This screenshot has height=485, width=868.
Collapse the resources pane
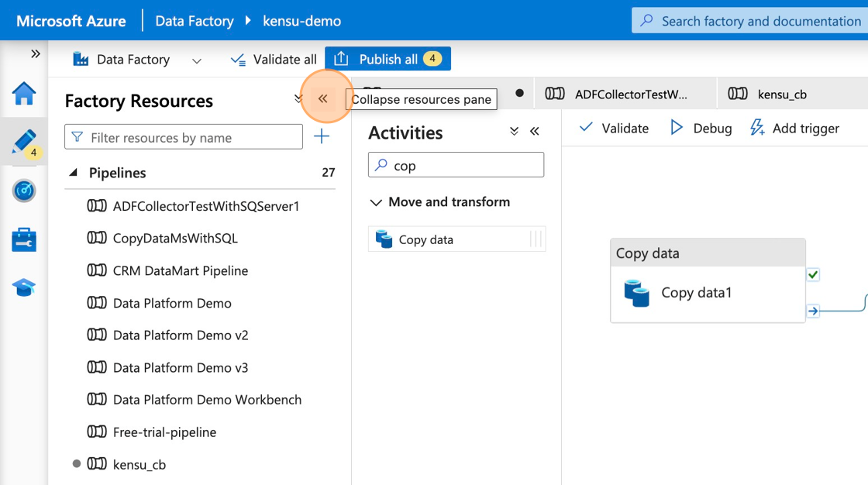(322, 99)
